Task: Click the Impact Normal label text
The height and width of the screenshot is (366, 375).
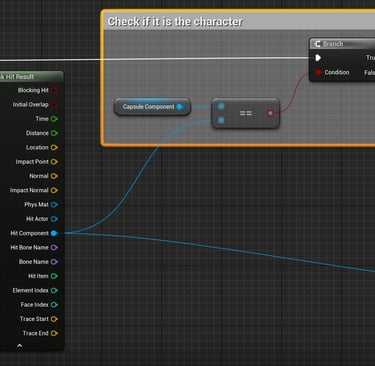Action: [29, 190]
